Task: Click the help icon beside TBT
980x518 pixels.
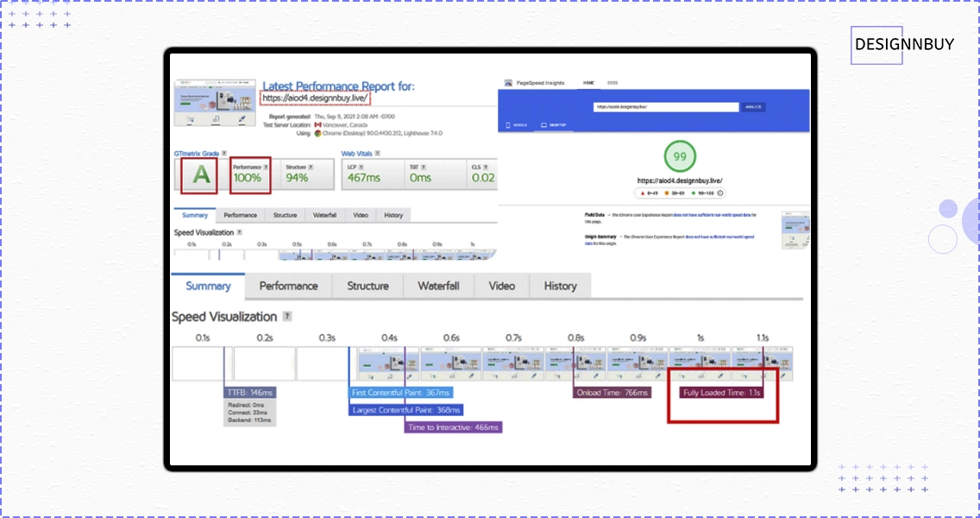Action: (x=422, y=167)
